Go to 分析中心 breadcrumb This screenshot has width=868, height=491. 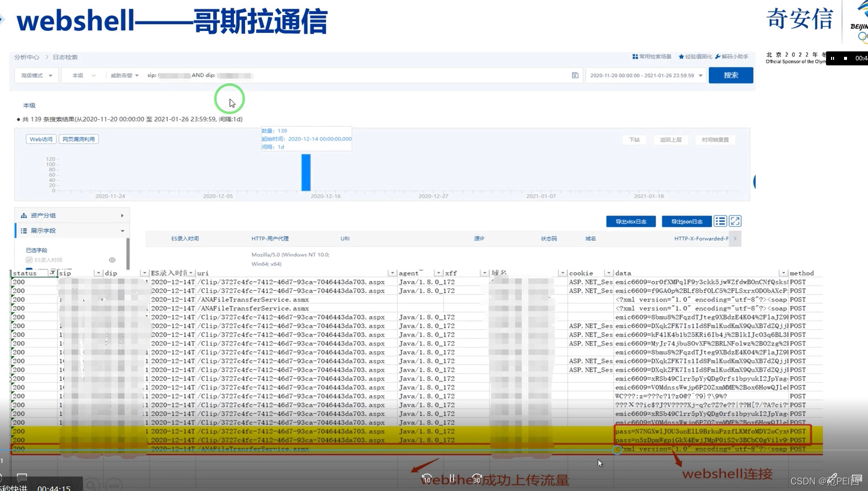point(26,57)
